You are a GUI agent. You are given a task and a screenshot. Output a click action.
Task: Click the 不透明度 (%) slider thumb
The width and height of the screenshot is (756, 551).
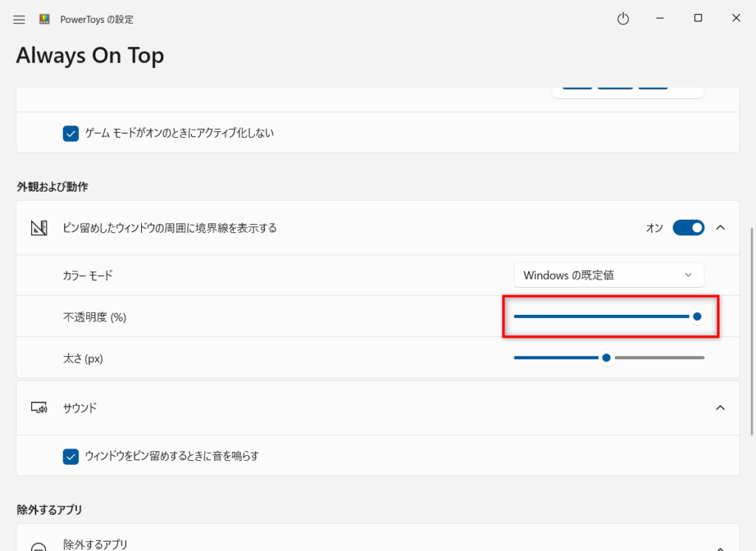697,316
